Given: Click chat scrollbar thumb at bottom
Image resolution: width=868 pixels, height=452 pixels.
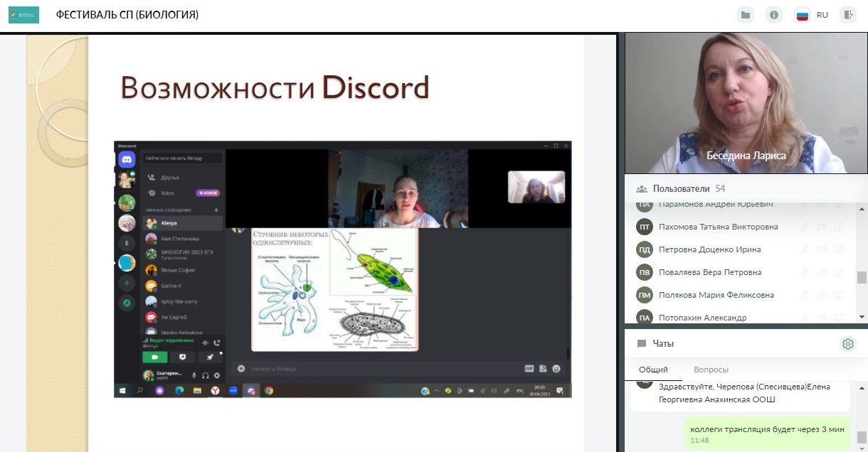Looking at the screenshot, I should point(862,437).
